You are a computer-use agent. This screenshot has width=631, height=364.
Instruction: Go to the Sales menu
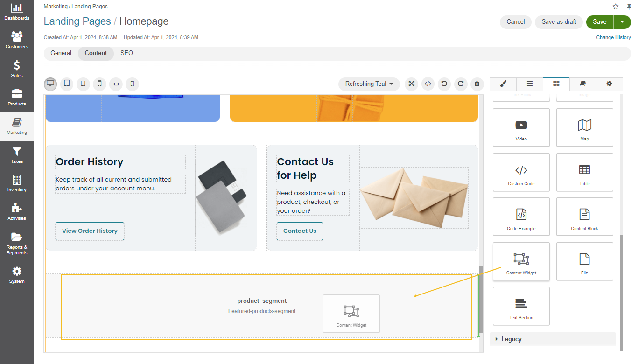pyautogui.click(x=17, y=69)
